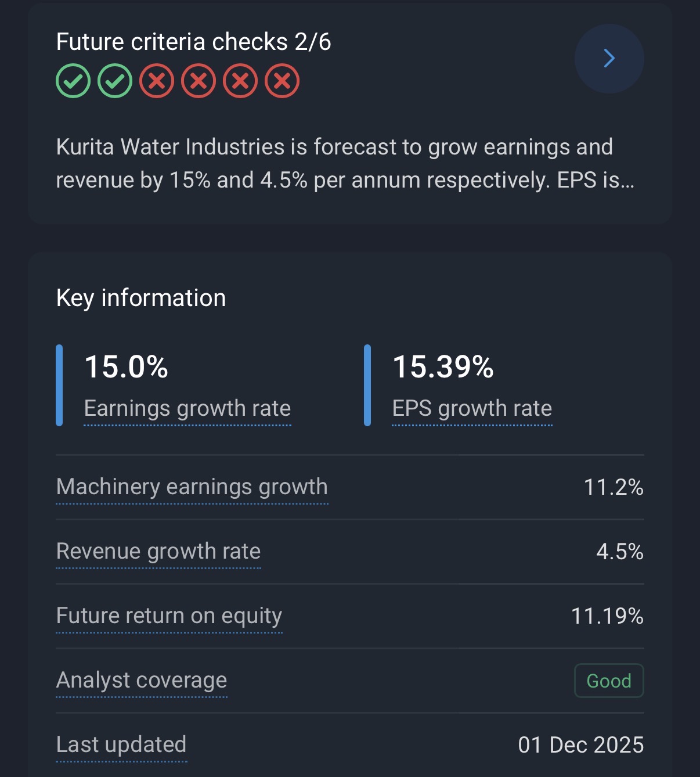The image size is (700, 777).
Task: Click the Good analyst coverage badge
Action: coord(609,681)
